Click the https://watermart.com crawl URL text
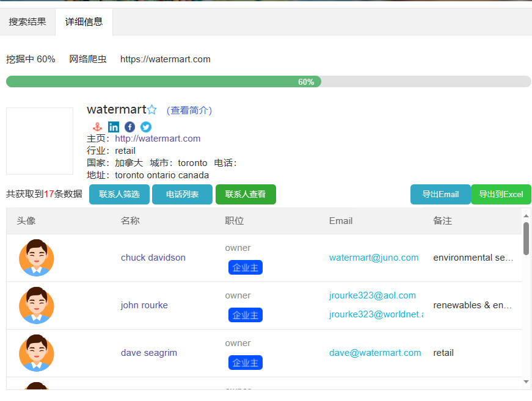532x401 pixels. click(166, 59)
